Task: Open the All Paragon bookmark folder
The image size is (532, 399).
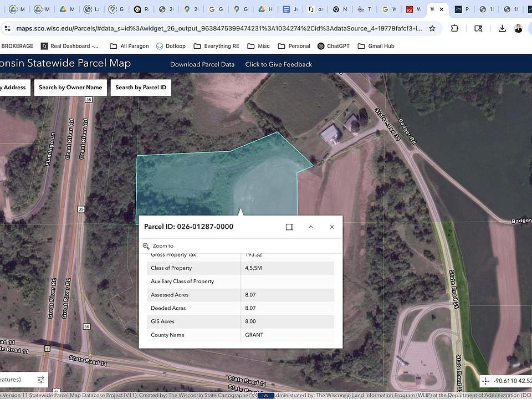Action: tap(129, 46)
